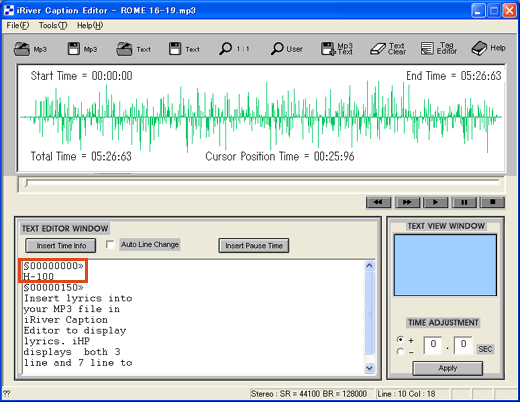Open the Help menu
Screen dimensions: 520x402
tap(90, 25)
